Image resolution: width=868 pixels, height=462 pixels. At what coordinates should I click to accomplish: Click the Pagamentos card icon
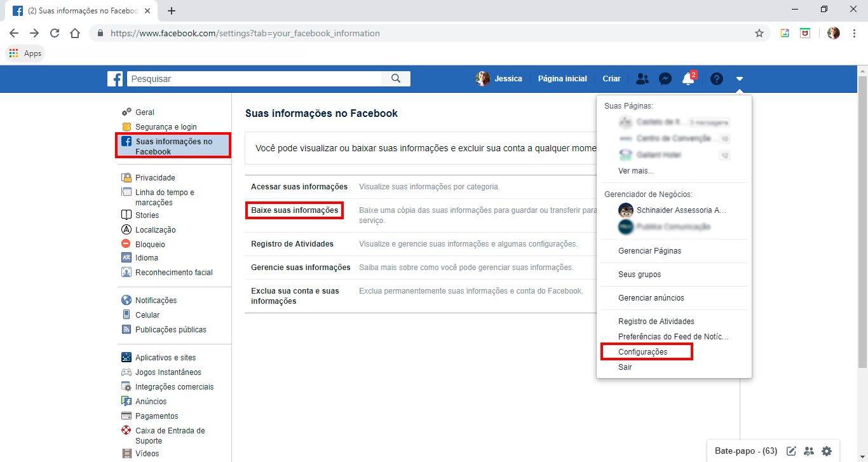click(126, 416)
